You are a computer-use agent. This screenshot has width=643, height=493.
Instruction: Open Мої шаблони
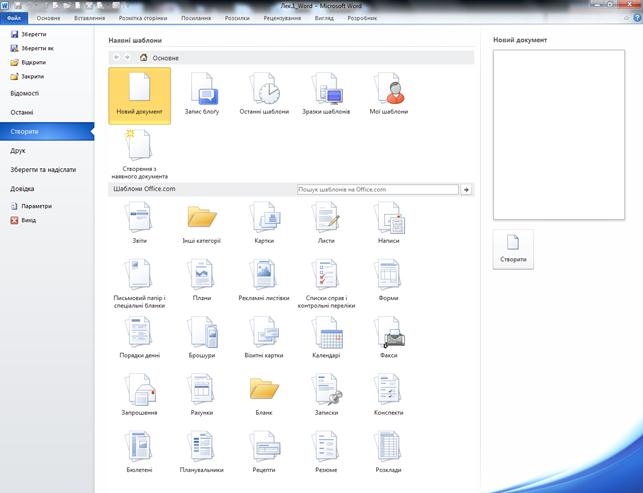(x=389, y=96)
